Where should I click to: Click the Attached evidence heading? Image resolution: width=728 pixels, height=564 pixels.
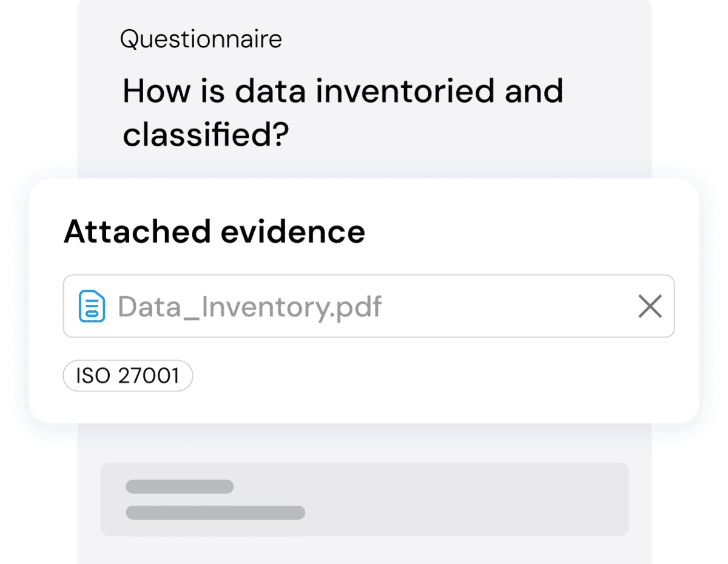click(x=214, y=232)
